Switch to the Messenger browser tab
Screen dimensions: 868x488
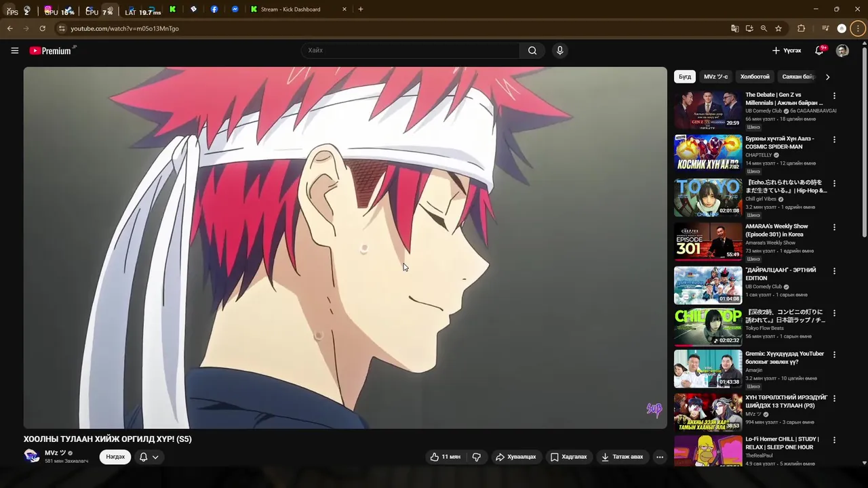click(x=235, y=9)
